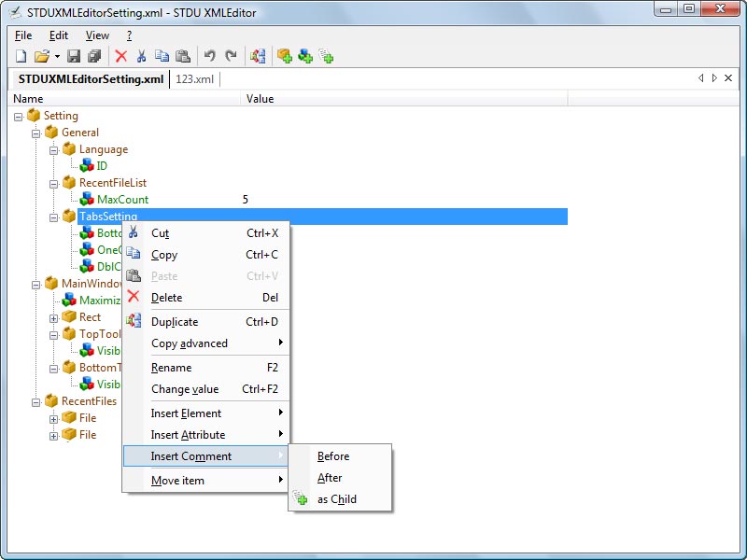The height and width of the screenshot is (560, 747).
Task: Expand the second File node
Action: pos(54,436)
